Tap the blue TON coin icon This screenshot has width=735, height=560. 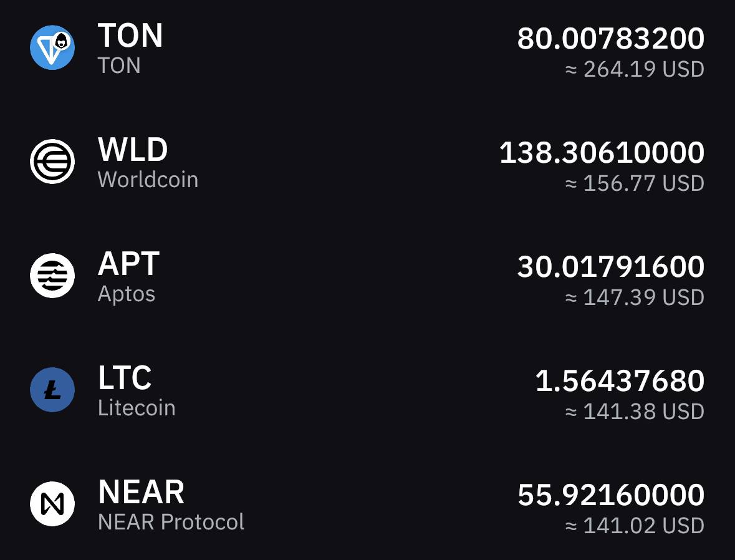click(52, 47)
